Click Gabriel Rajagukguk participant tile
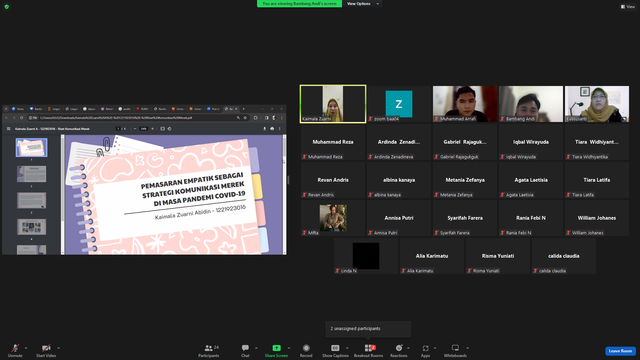This screenshot has width=640, height=360. click(x=465, y=142)
